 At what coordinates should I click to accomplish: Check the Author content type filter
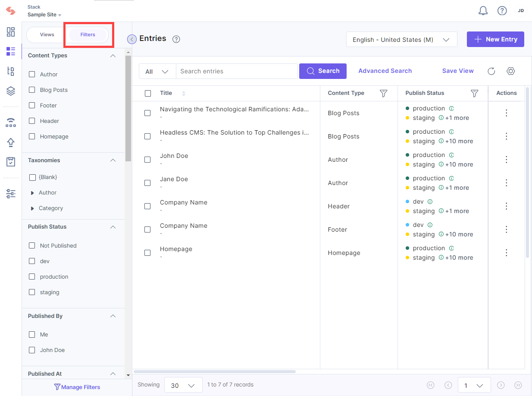click(x=32, y=74)
